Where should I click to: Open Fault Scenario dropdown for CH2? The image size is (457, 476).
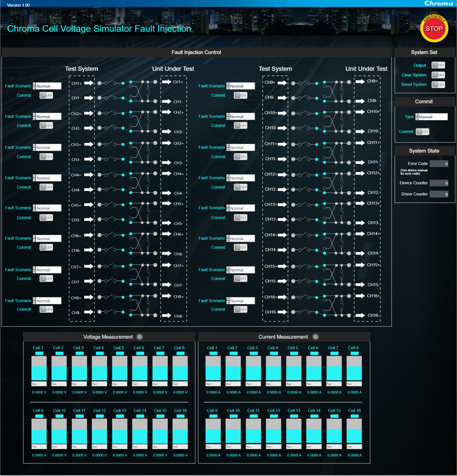tap(47, 116)
